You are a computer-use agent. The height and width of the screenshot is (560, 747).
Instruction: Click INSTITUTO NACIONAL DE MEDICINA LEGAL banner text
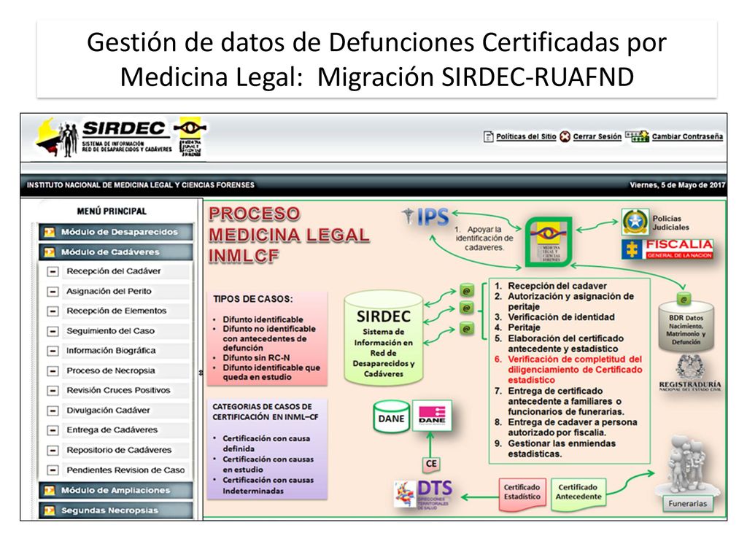(141, 184)
